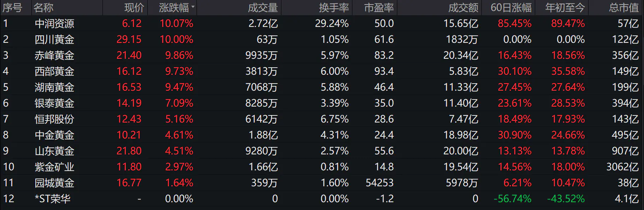This screenshot has width=644, height=210.
Task: Open the 紫金矿业 stock row
Action: [54, 167]
